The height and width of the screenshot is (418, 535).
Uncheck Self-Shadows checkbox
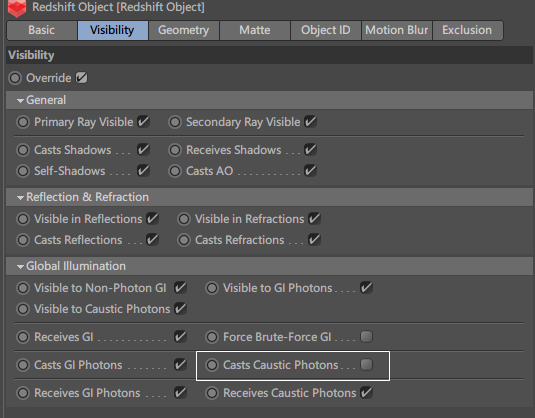click(143, 171)
